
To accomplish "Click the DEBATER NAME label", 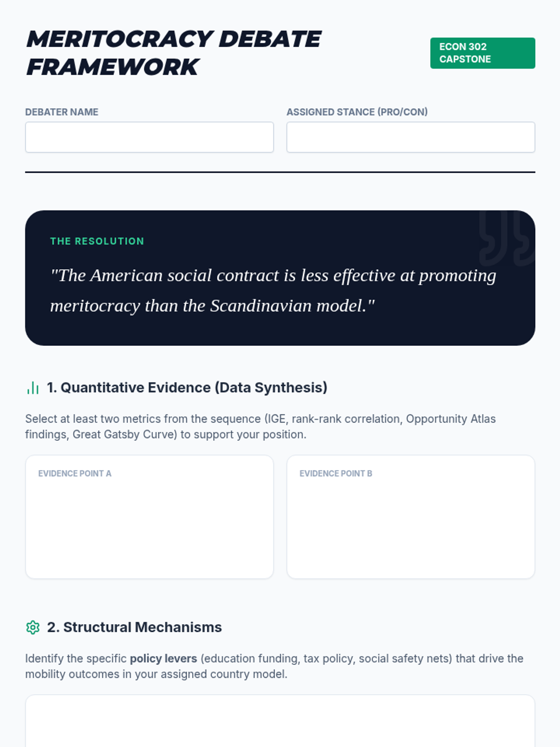I will click(x=62, y=112).
